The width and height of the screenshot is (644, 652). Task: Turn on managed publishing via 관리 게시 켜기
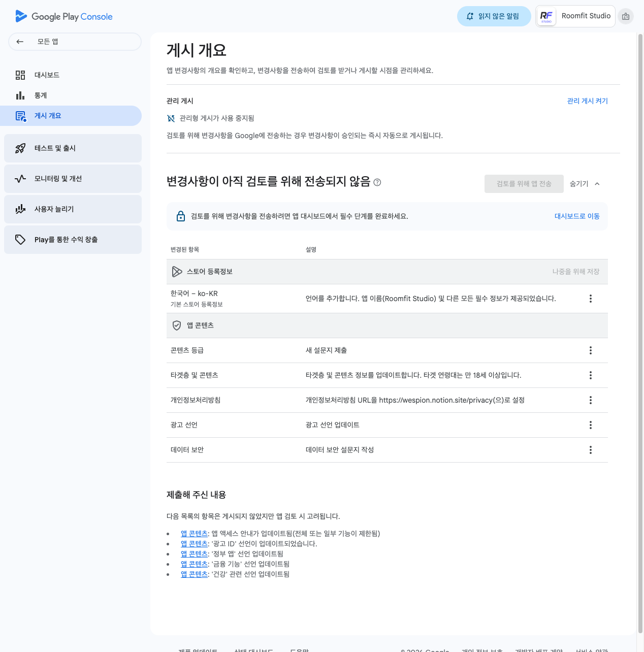[x=587, y=101]
